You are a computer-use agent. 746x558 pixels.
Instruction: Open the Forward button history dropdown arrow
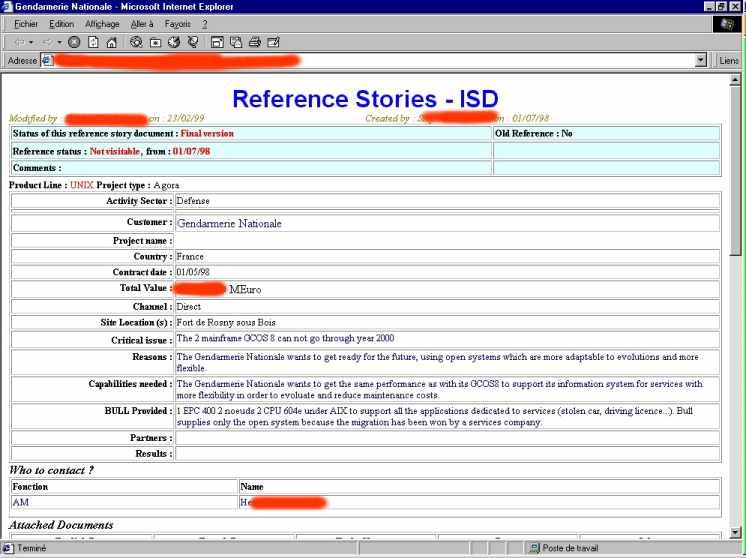coord(59,42)
